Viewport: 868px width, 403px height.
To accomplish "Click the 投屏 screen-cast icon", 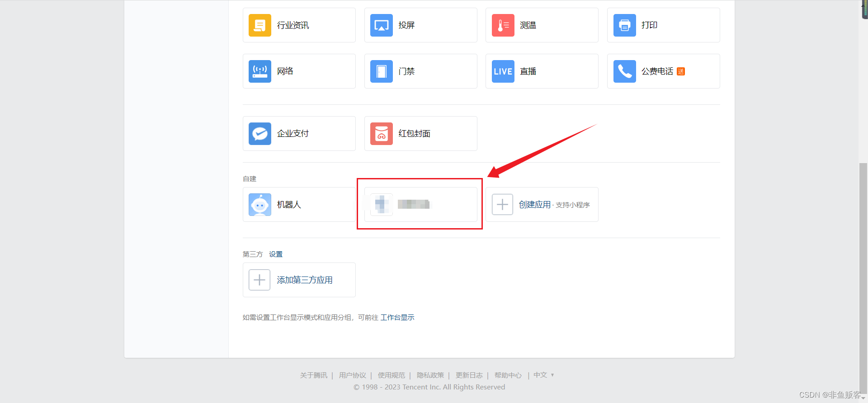I will tap(382, 25).
